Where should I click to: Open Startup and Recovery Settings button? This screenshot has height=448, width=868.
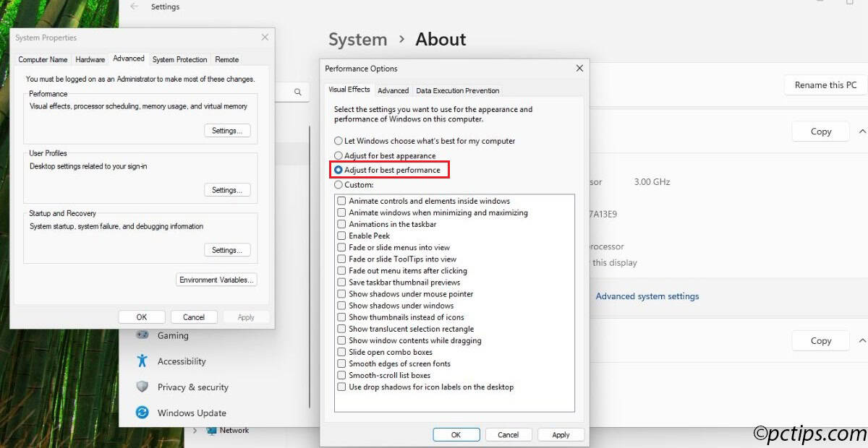click(x=227, y=250)
